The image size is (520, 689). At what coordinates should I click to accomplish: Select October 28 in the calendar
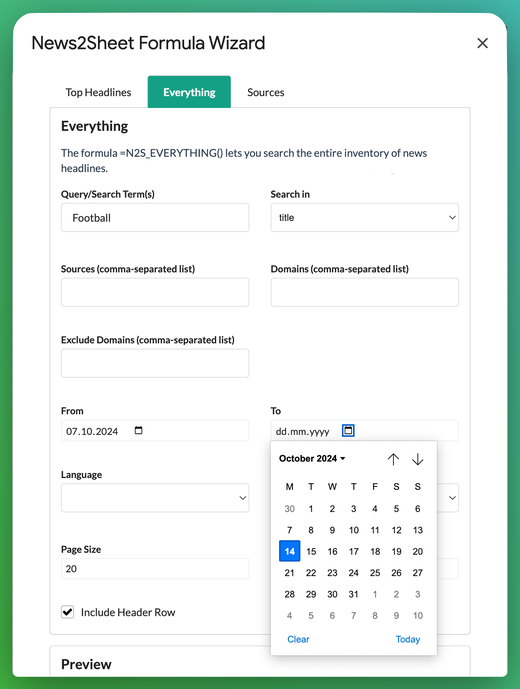coord(289,594)
